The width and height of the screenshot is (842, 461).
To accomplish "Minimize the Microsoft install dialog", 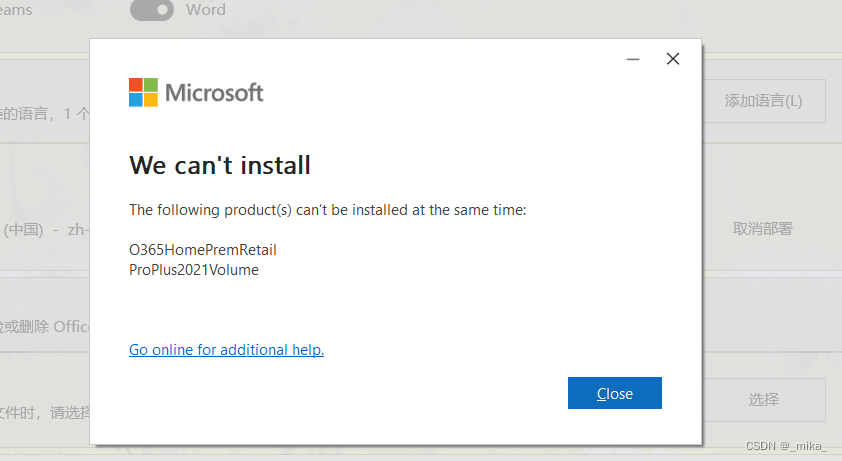I will click(633, 59).
